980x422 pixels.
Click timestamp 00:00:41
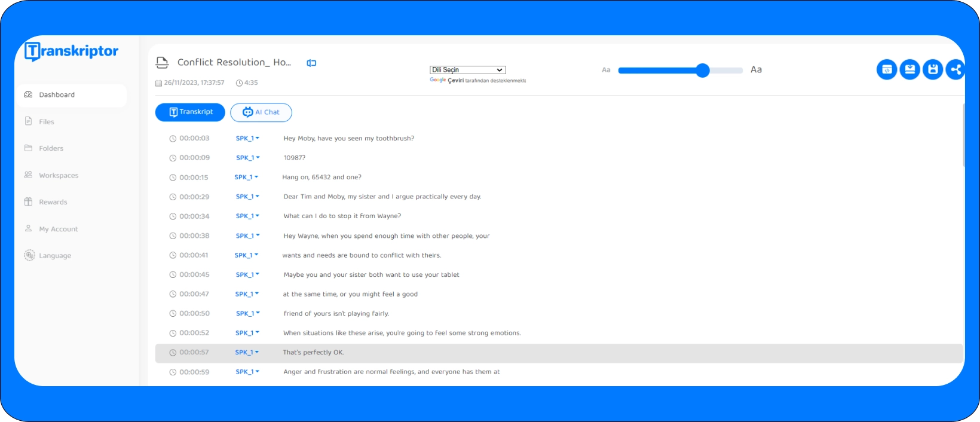[189, 255]
